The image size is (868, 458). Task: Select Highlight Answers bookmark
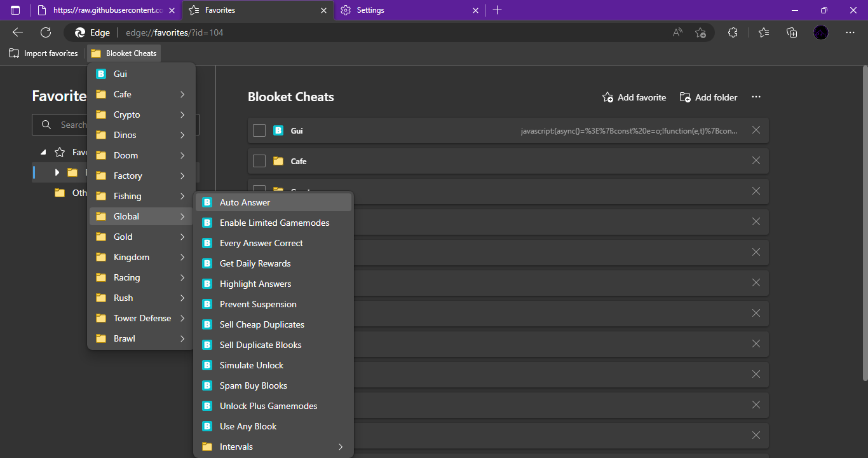273,284
